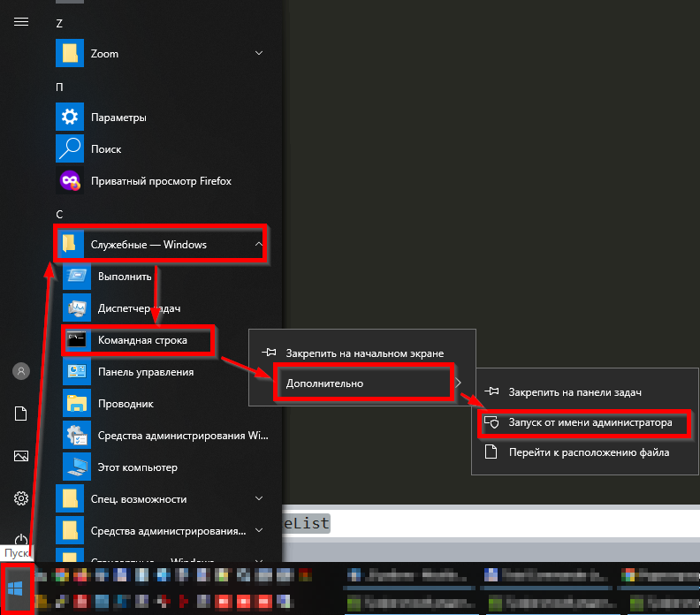Click eList text in background window
This screenshot has height=615, width=700.
[x=307, y=523]
